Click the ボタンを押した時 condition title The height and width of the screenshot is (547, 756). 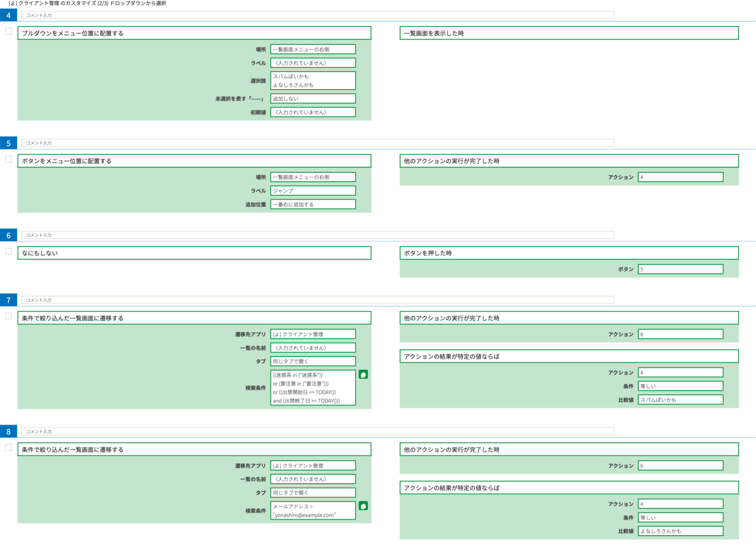pos(569,253)
